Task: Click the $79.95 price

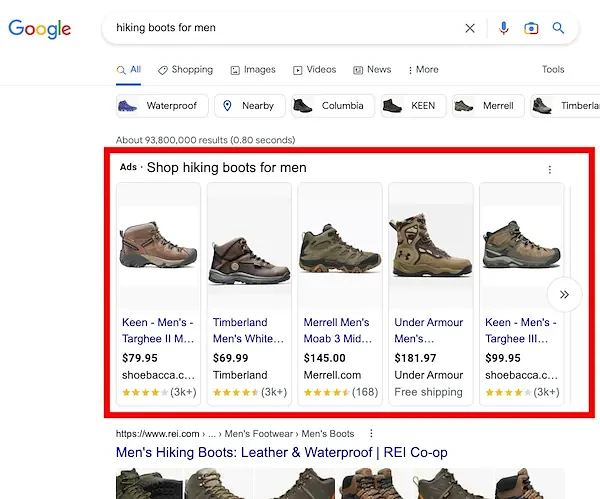Action: click(140, 358)
